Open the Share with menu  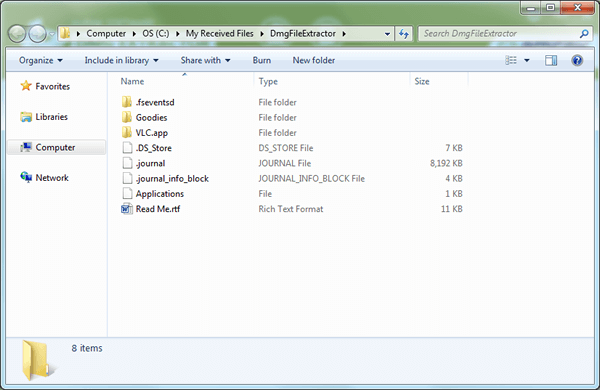(205, 60)
